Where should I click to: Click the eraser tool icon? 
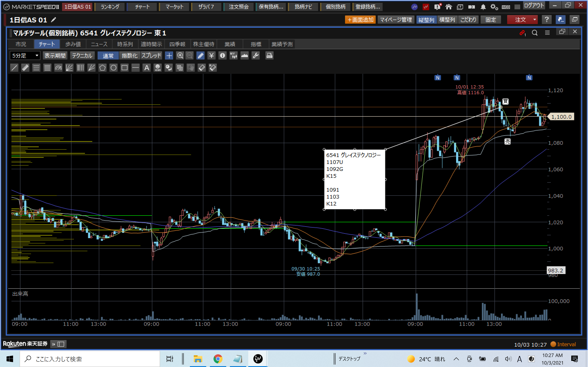coord(202,68)
